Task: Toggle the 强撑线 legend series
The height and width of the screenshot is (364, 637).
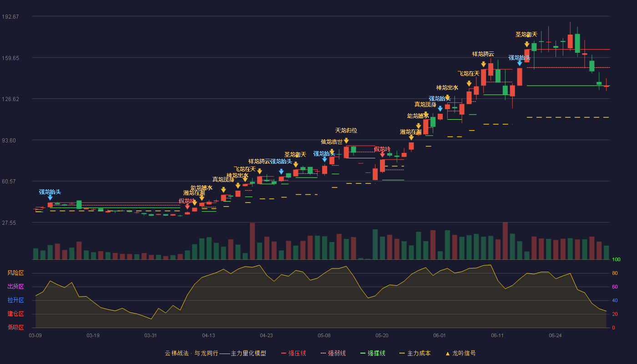Action: click(x=373, y=353)
